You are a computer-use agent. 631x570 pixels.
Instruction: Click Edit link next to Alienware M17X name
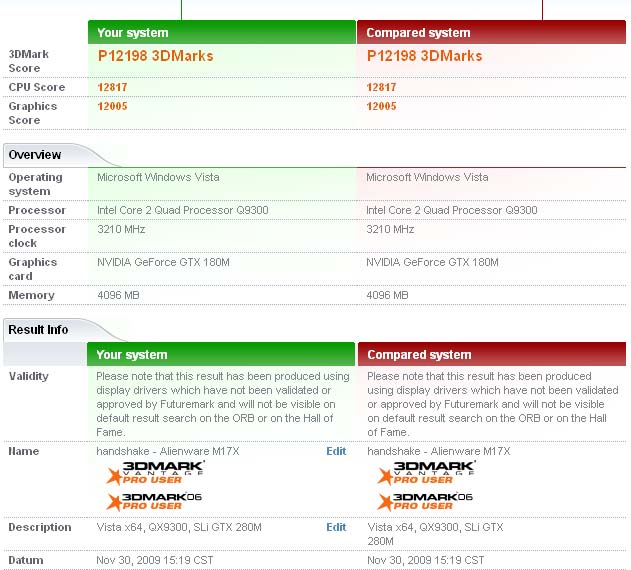pos(336,451)
